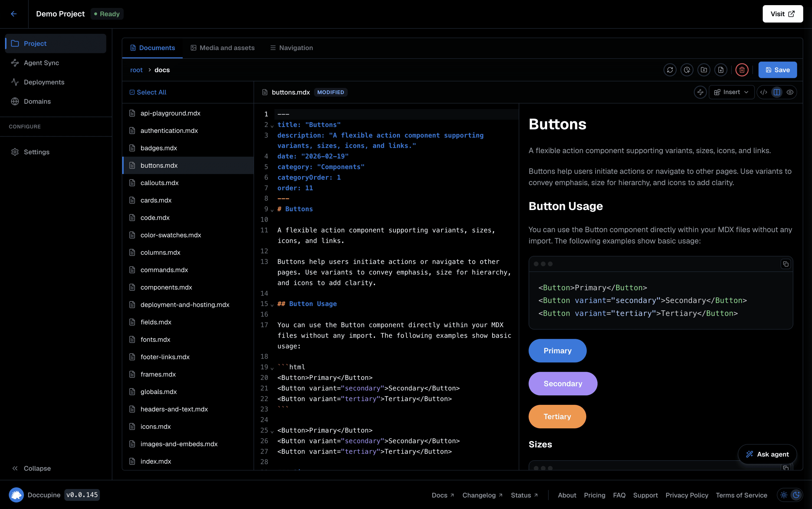Viewport: 812px width, 509px height.
Task: Open the Docs footer link
Action: [x=443, y=495]
